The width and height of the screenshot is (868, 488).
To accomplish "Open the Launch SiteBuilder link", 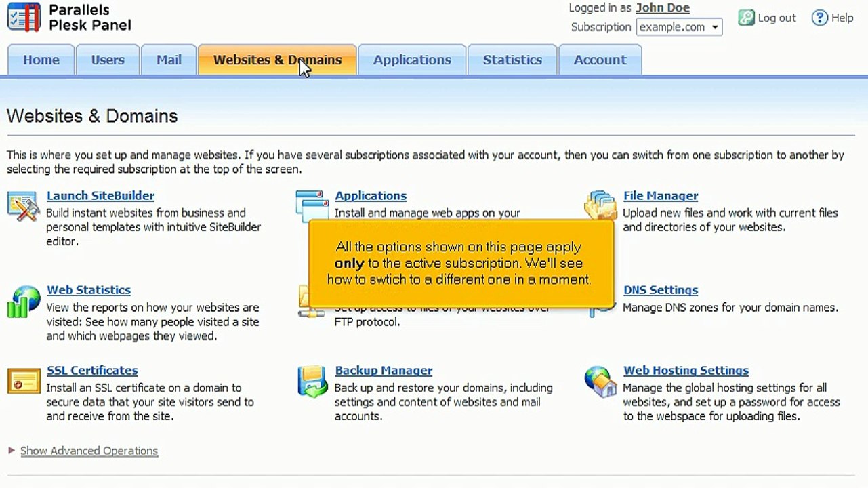I will (100, 196).
